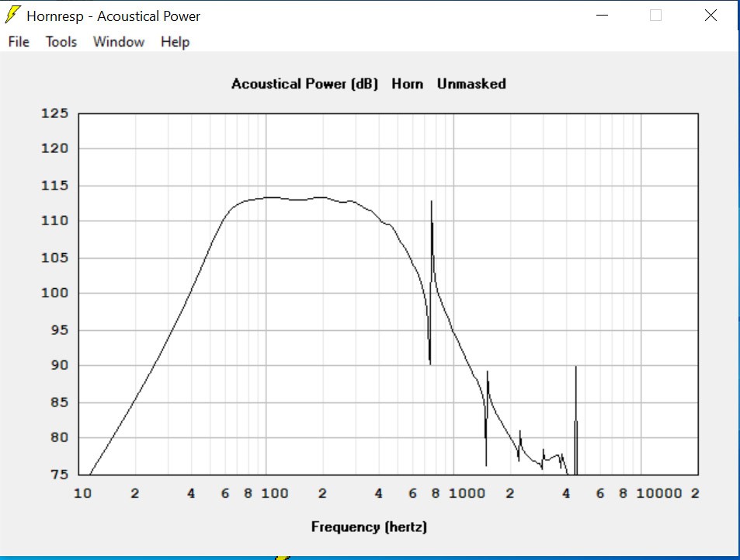Close the Acoustical Power window
The width and height of the screenshot is (740, 560).
click(710, 16)
